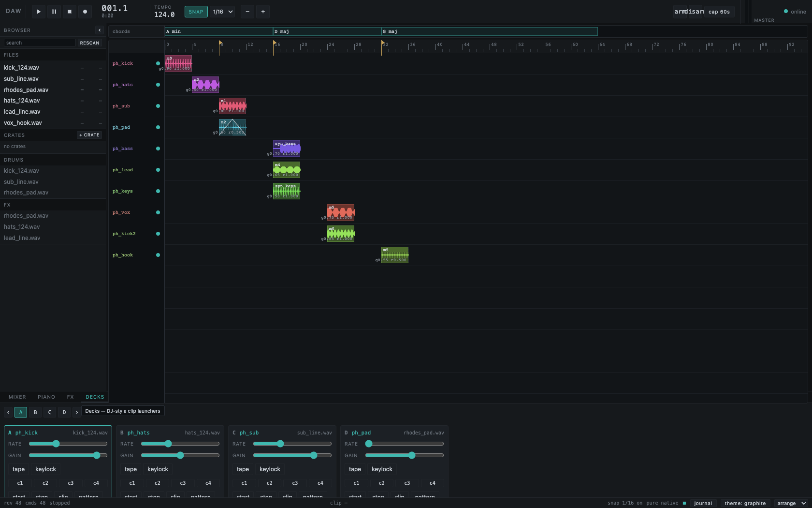
Task: Collapse the Browser panel chevron
Action: (100, 30)
